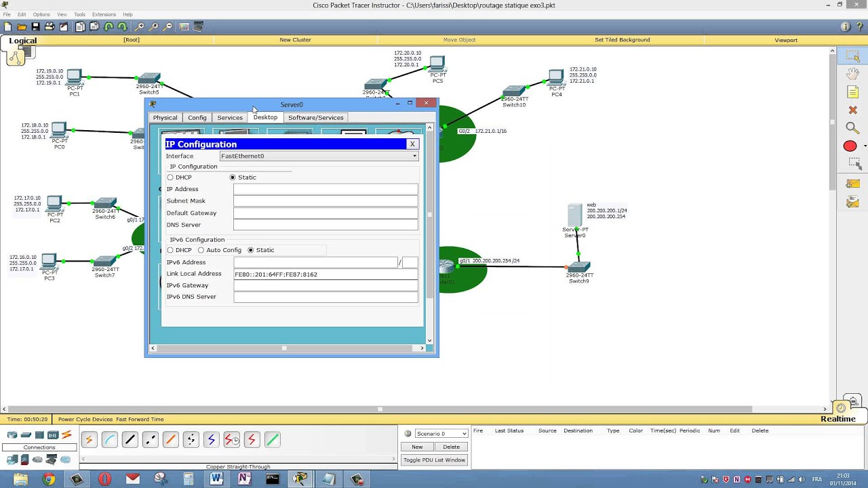Select the Console cable connection
This screenshot has width=868, height=488.
[109, 440]
